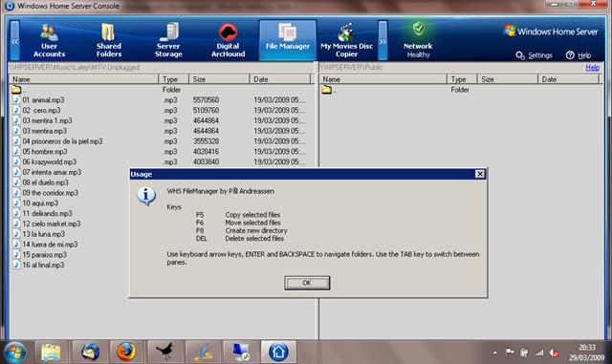Sort the right pane by Size column
612x364 pixels.
(508, 79)
